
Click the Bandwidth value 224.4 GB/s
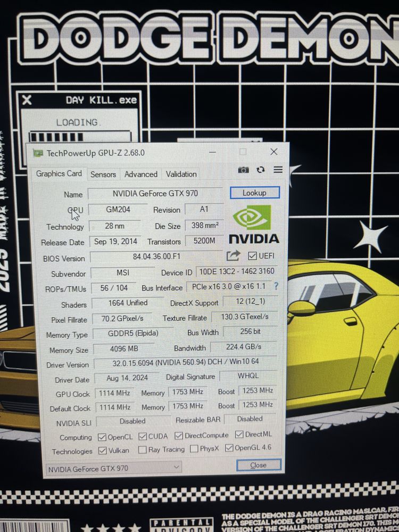(x=244, y=347)
